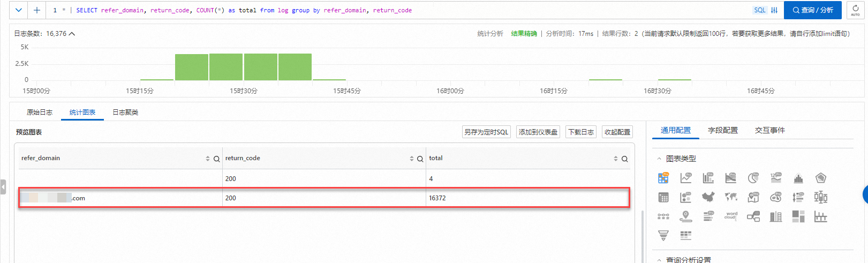This screenshot has height=263, width=868.
Task: Select the area flow chart type icon
Action: pyautogui.click(x=731, y=178)
